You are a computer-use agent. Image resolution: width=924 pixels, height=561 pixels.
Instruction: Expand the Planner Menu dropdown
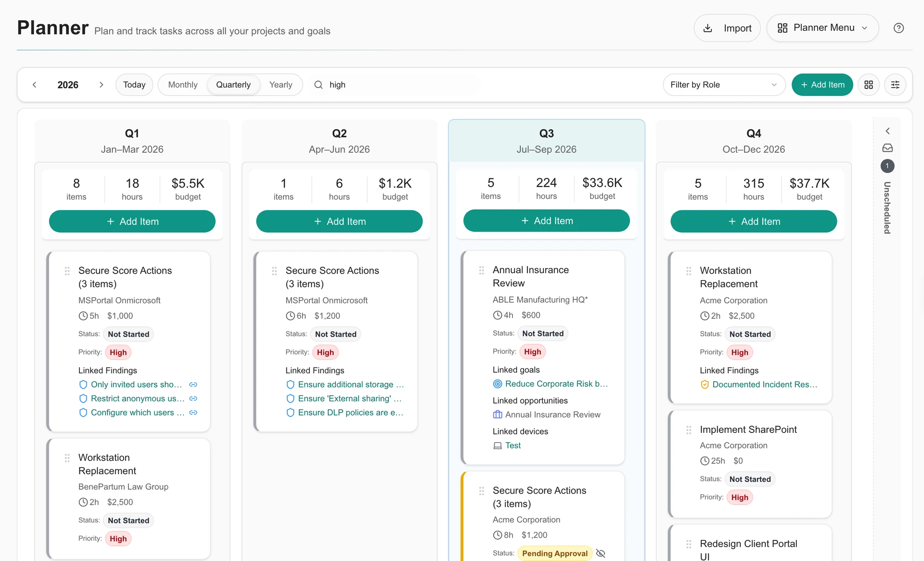[x=822, y=28]
